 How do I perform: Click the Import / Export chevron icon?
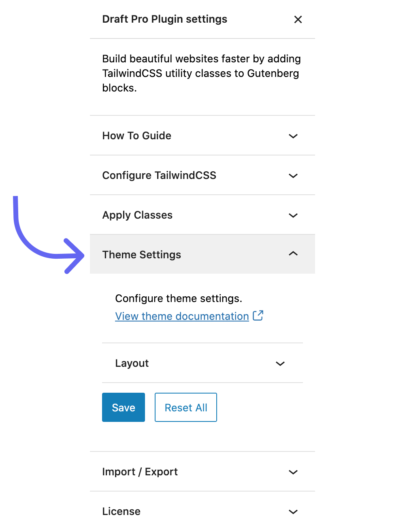[x=293, y=472]
